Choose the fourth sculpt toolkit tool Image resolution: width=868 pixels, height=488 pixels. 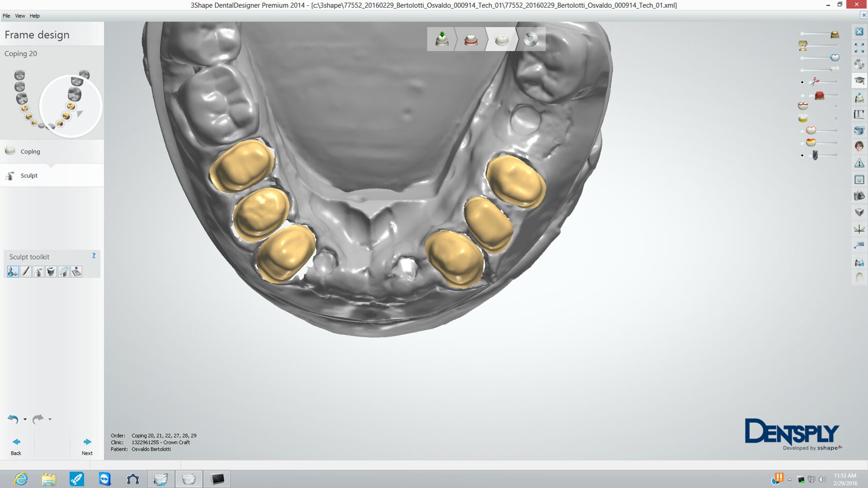[x=51, y=271]
